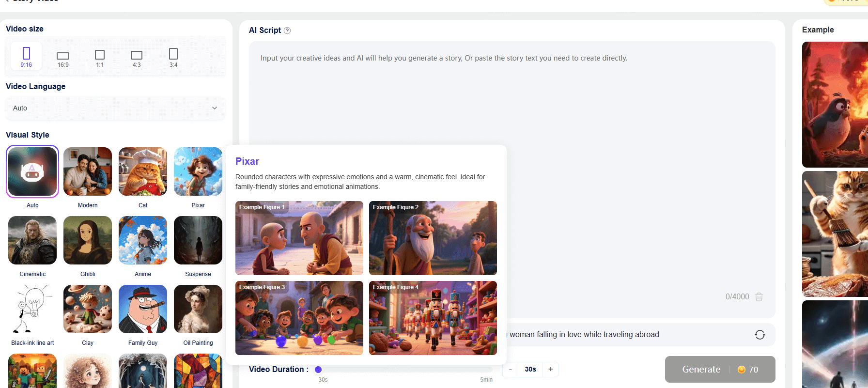Screen dimensions: 868x388
Task: Open the Video Language dropdown
Action: click(x=115, y=108)
